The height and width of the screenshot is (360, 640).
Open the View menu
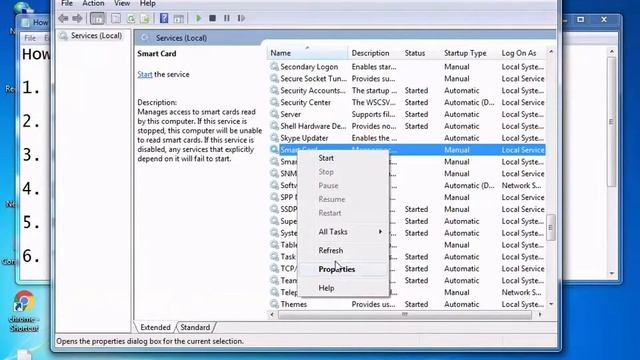pyautogui.click(x=122, y=3)
